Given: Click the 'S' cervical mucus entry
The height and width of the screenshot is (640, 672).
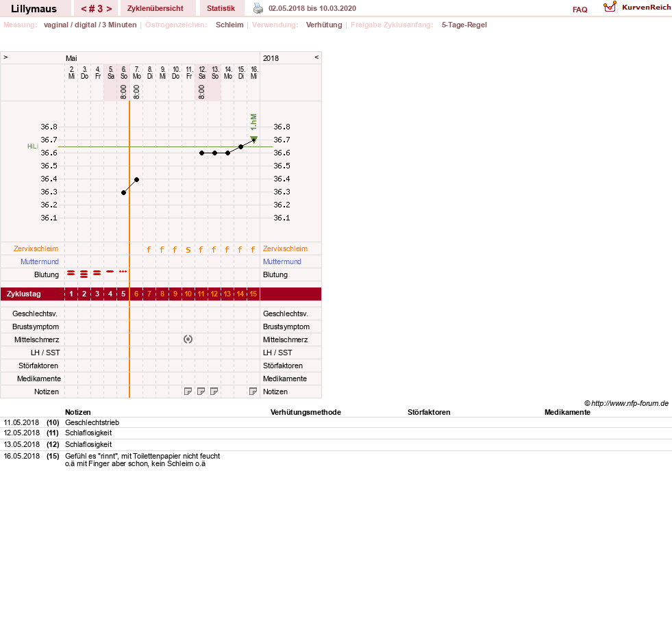Looking at the screenshot, I should pos(188,250).
